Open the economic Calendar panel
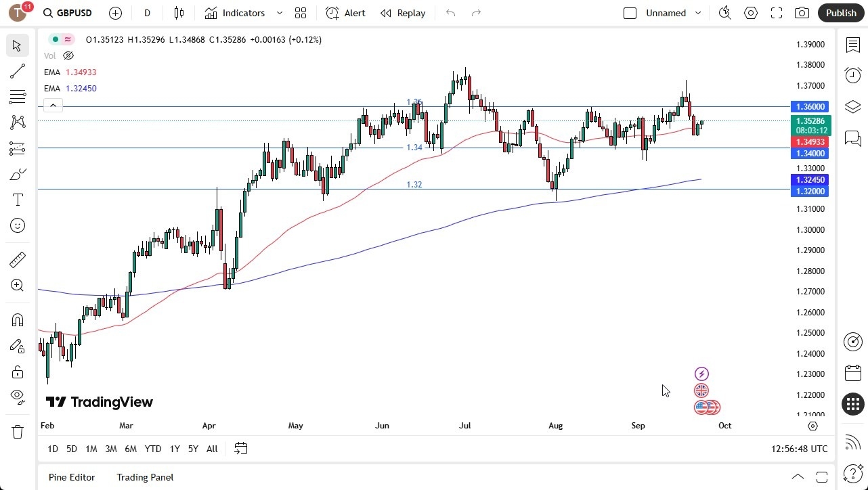868x490 pixels. (852, 373)
